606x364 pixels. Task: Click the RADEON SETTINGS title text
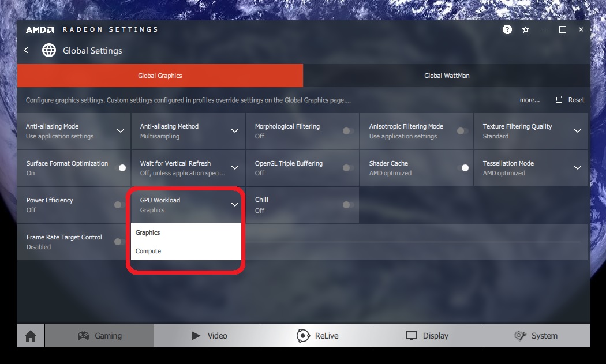click(x=110, y=30)
